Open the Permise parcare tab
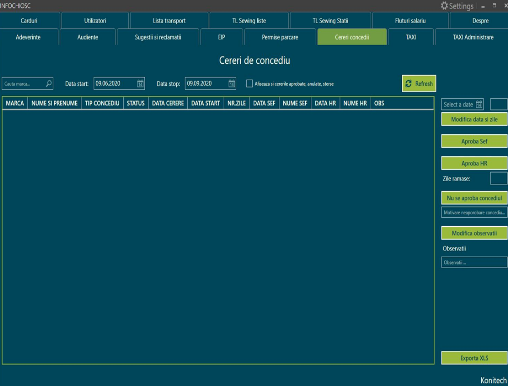Image resolution: width=508 pixels, height=386 pixels. (280, 37)
